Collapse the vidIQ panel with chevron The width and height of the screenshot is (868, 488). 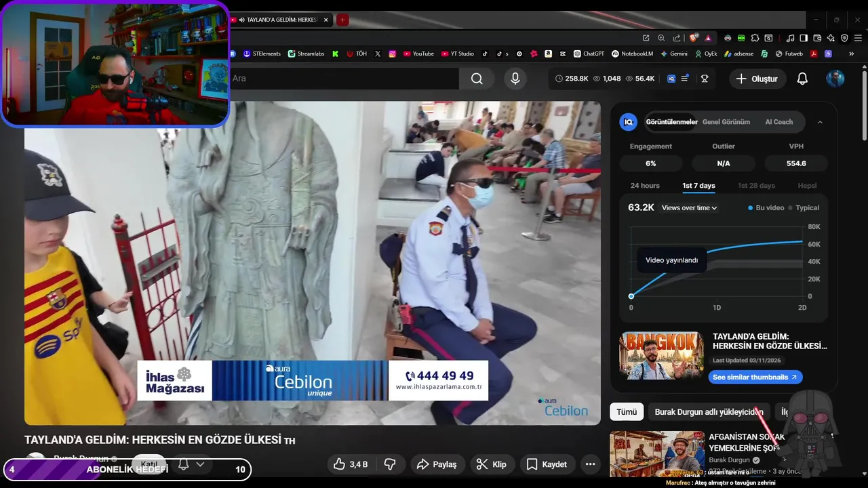tap(820, 122)
